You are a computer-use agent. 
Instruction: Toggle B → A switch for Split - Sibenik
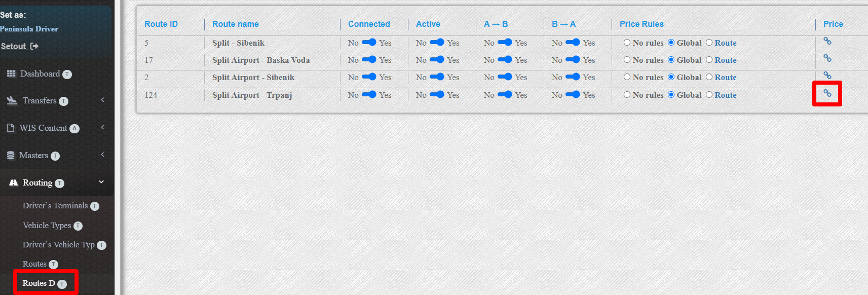coord(573,43)
